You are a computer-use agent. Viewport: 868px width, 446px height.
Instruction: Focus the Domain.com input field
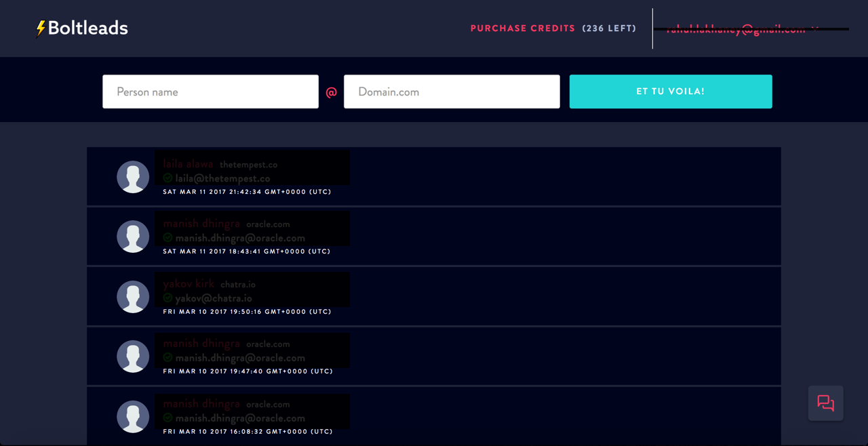click(452, 92)
